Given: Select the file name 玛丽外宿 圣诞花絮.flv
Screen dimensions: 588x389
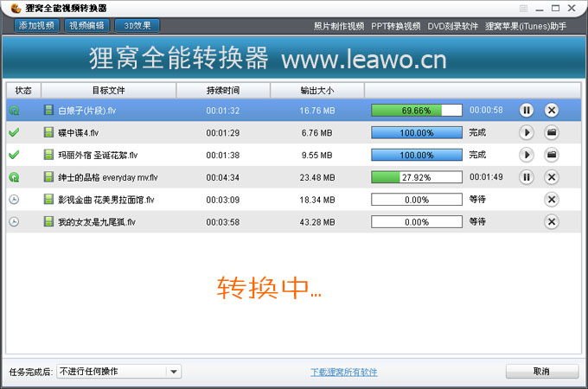Looking at the screenshot, I should tap(98, 155).
